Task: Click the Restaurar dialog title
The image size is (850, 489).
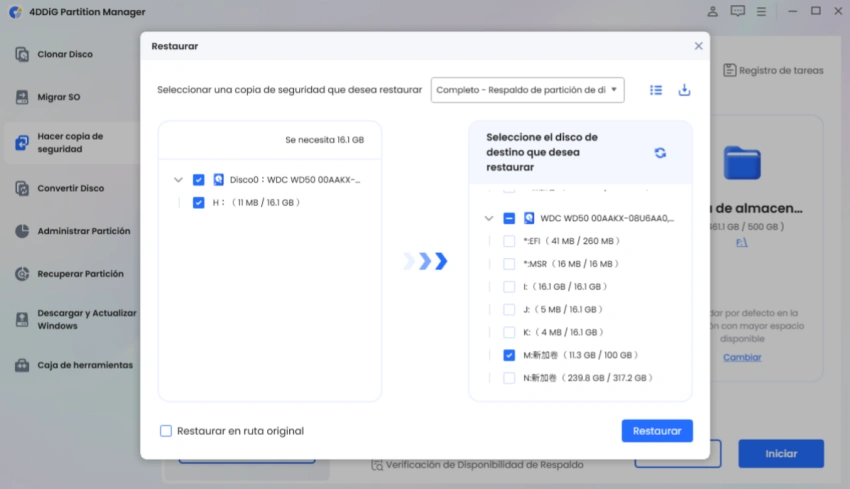Action: coord(175,46)
